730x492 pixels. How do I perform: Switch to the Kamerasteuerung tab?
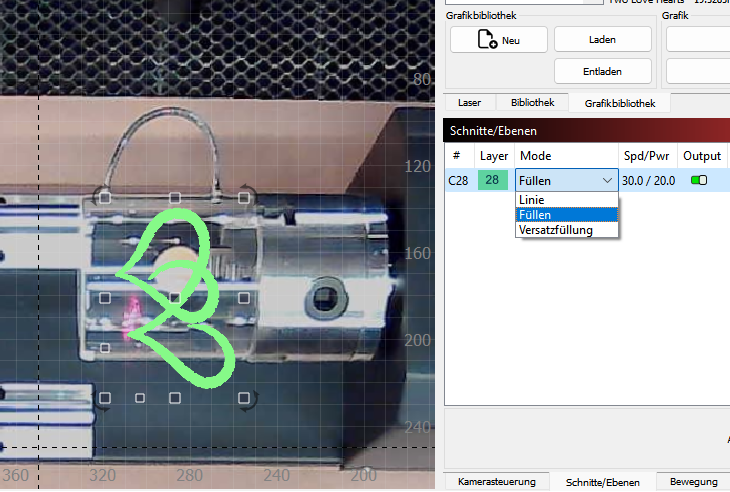[x=496, y=482]
